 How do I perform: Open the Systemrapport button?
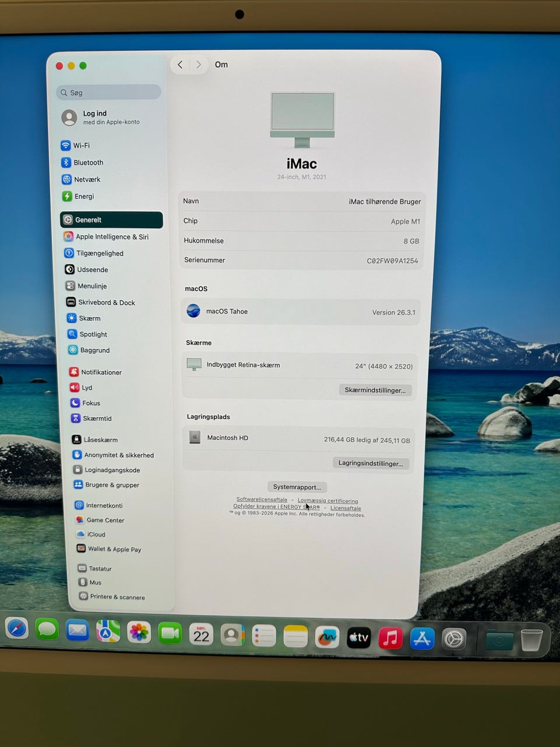pos(297,487)
